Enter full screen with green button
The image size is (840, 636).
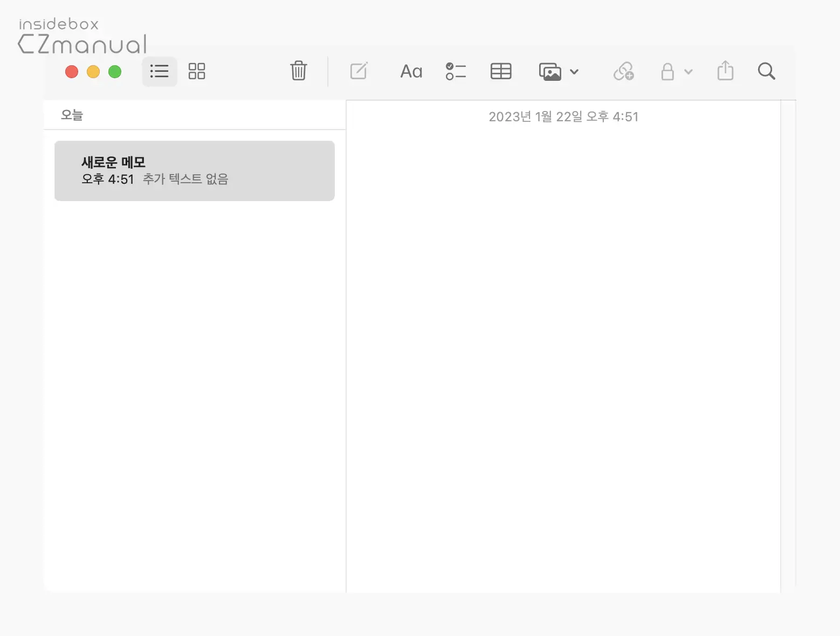tap(115, 72)
